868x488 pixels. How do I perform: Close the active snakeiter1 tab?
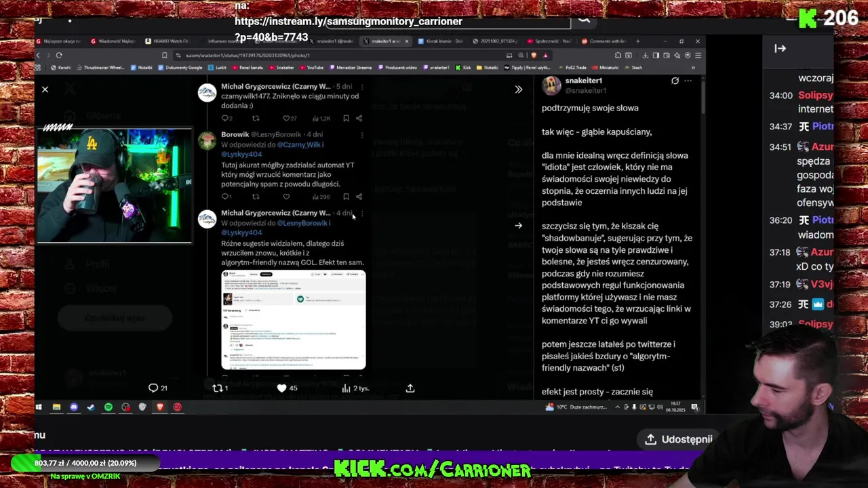tap(407, 41)
